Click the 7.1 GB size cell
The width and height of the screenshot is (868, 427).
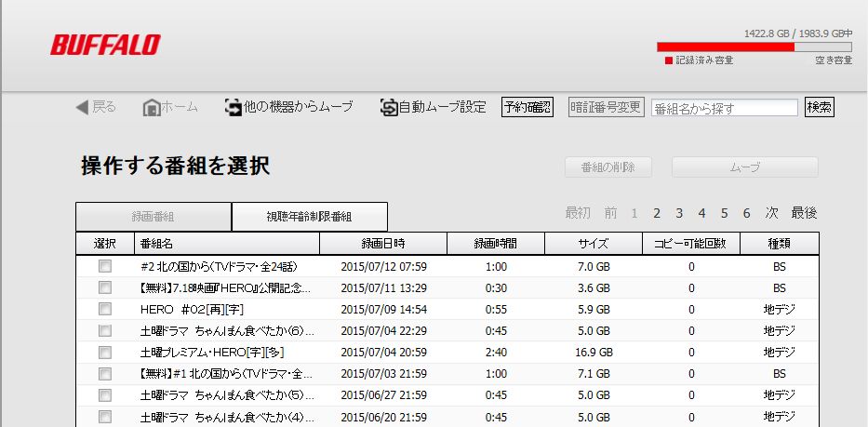tap(594, 374)
